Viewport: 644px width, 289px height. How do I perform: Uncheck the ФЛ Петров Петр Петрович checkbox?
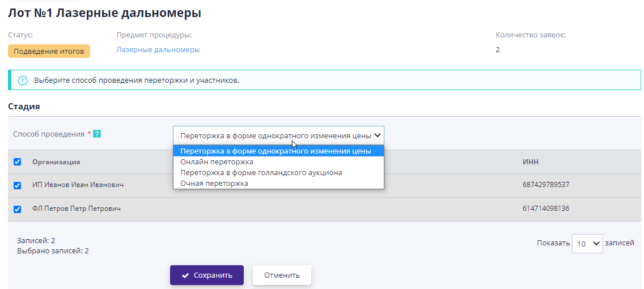pyautogui.click(x=17, y=209)
